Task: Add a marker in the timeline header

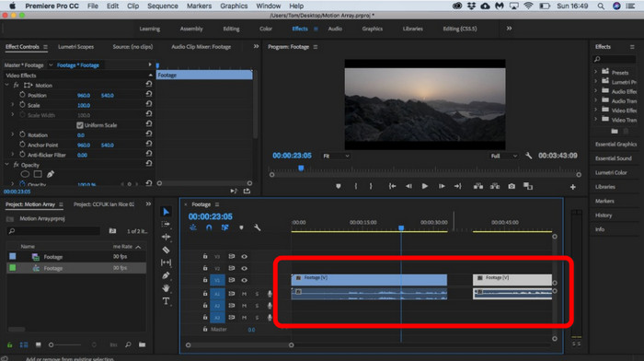Action: point(241,227)
